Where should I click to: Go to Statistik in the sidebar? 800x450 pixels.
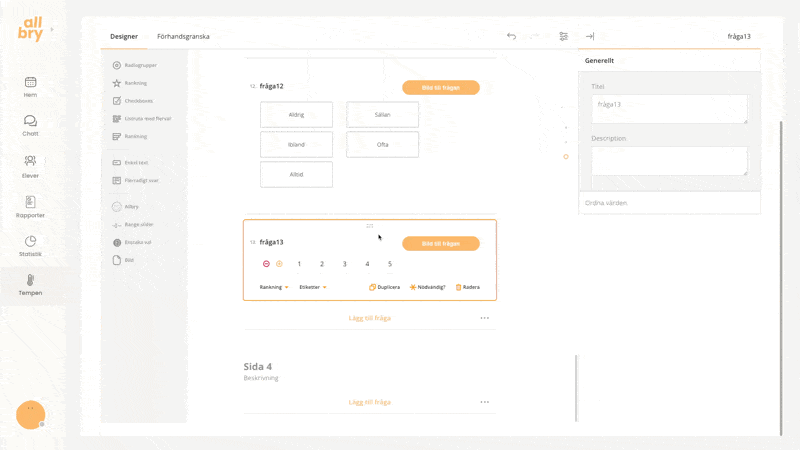[x=30, y=246]
